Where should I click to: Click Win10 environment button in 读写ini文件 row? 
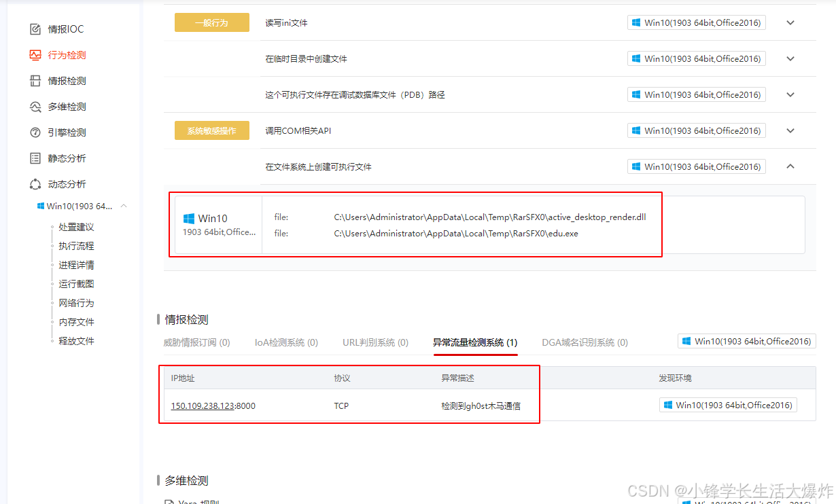click(x=697, y=22)
